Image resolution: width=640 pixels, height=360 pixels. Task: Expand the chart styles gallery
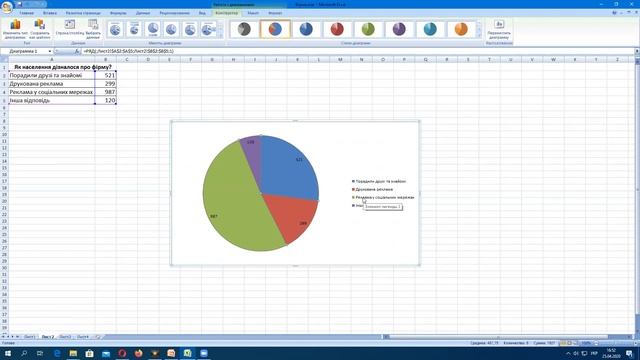(x=479, y=36)
